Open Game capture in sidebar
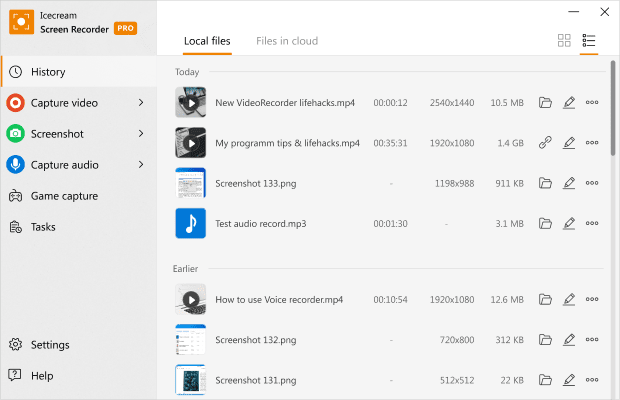The height and width of the screenshot is (400, 620). (64, 195)
